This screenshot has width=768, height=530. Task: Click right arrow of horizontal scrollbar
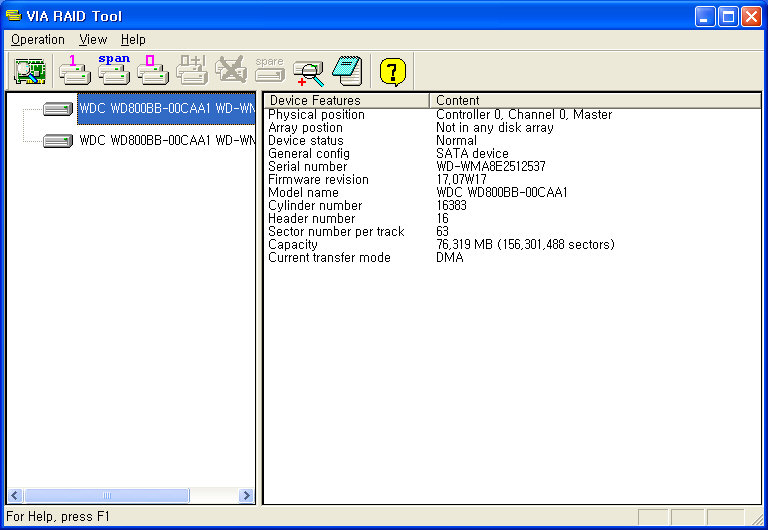pyautogui.click(x=246, y=496)
